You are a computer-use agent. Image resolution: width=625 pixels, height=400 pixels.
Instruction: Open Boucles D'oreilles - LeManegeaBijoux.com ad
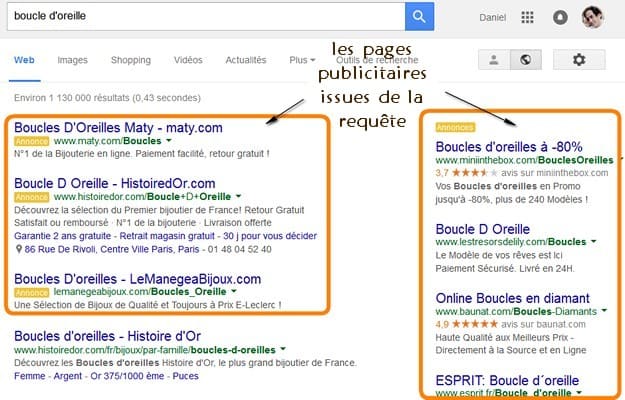pos(138,279)
